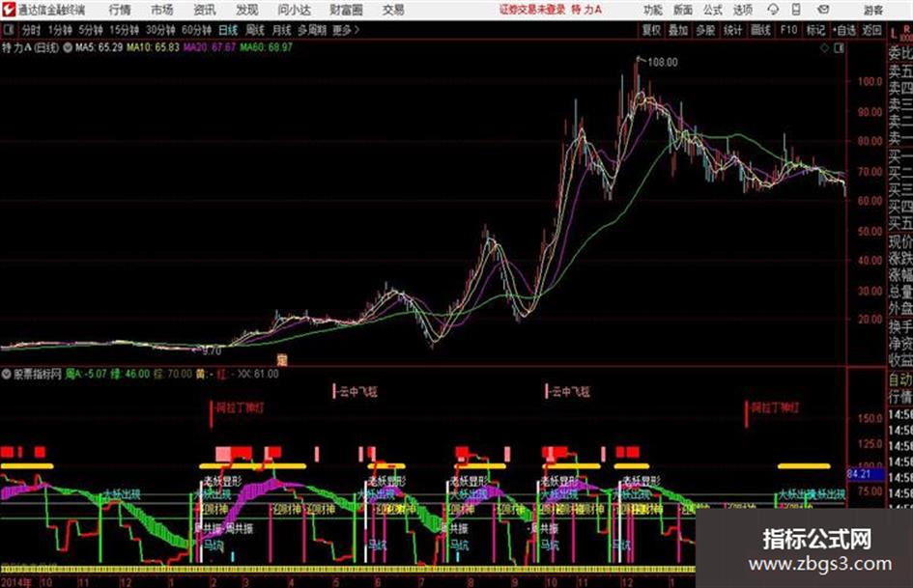Click the 2014年 label on time axis

(x=16, y=582)
